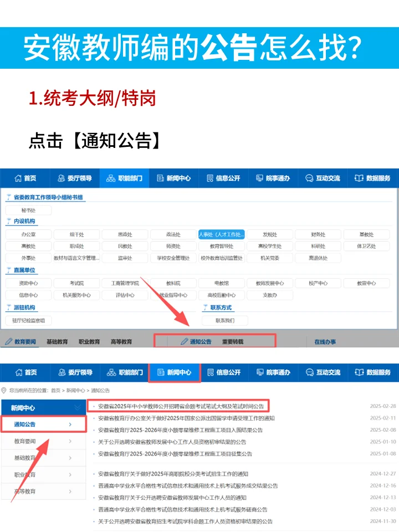Click the marker icon beside 派驻机构 heading
The image size is (399, 532).
[x=9, y=308]
